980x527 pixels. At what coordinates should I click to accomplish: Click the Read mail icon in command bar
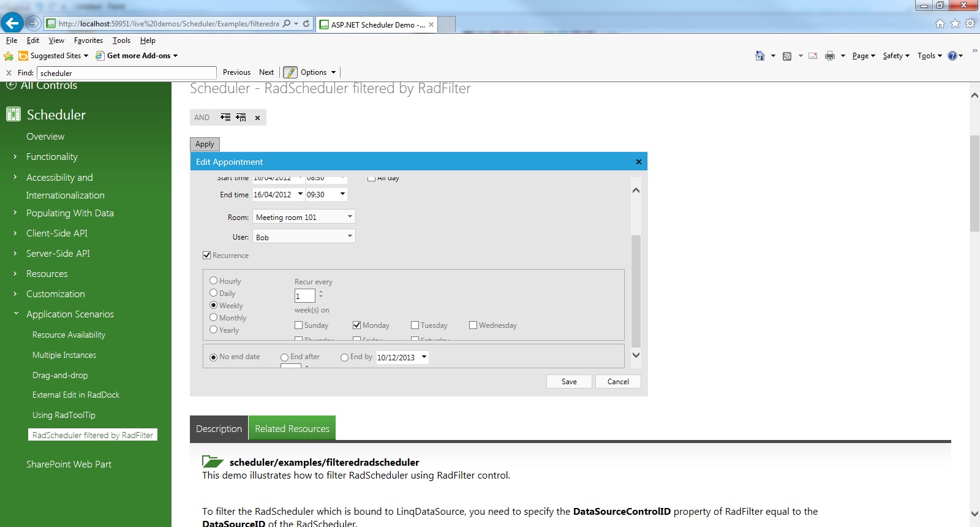pyautogui.click(x=813, y=56)
